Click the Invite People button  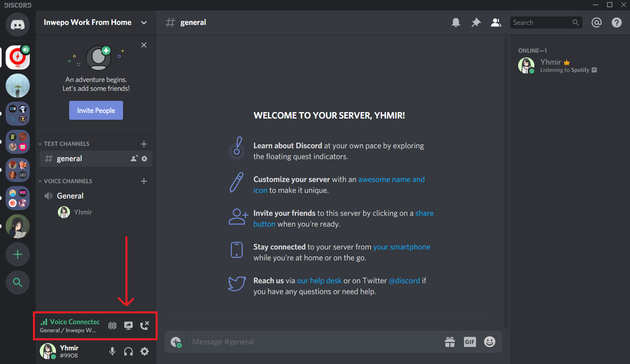click(x=96, y=110)
